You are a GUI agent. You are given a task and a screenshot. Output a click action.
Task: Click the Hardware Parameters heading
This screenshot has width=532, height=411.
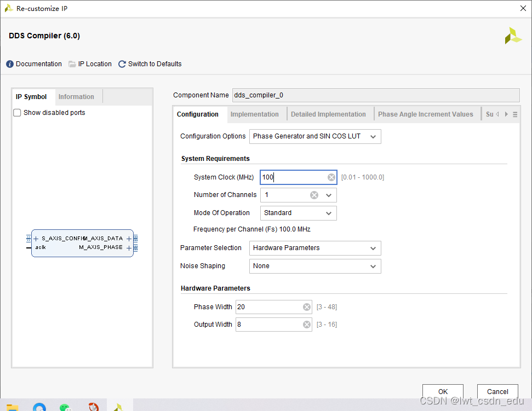tap(215, 288)
